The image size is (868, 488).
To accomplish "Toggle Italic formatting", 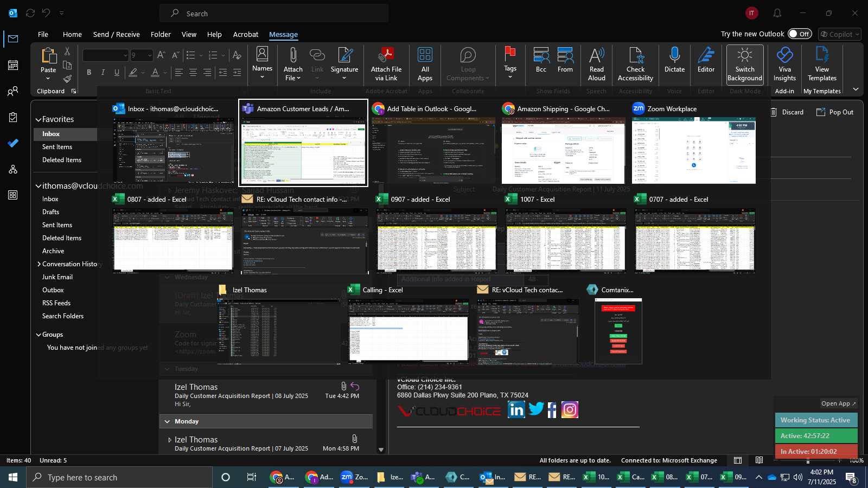I will (x=103, y=73).
